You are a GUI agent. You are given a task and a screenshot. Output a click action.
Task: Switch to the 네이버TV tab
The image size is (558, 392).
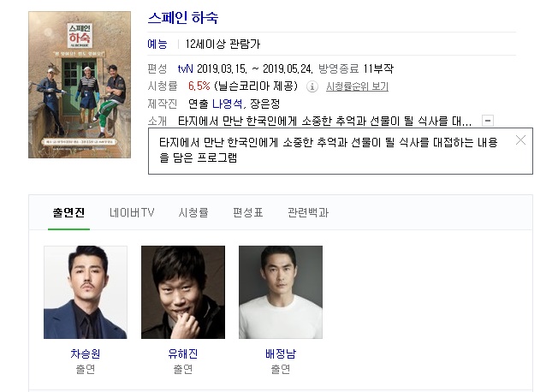click(132, 212)
